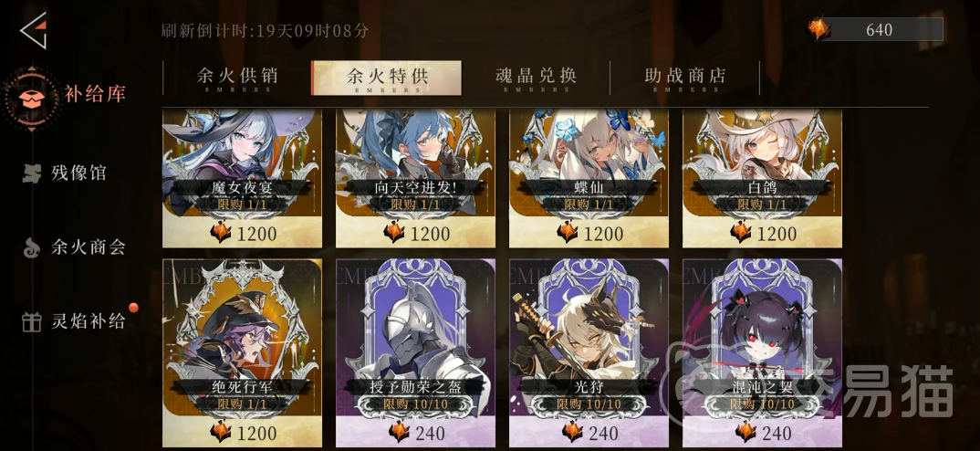This screenshot has width=980, height=451.
Task: Select the 残像馆 sidebar icon
Action: [x=31, y=173]
